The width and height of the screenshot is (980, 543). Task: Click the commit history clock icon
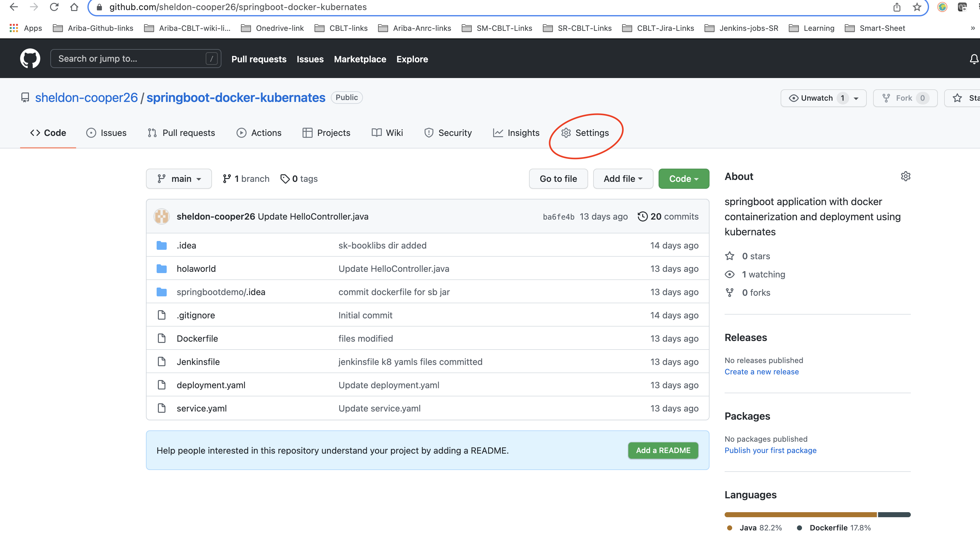click(642, 216)
